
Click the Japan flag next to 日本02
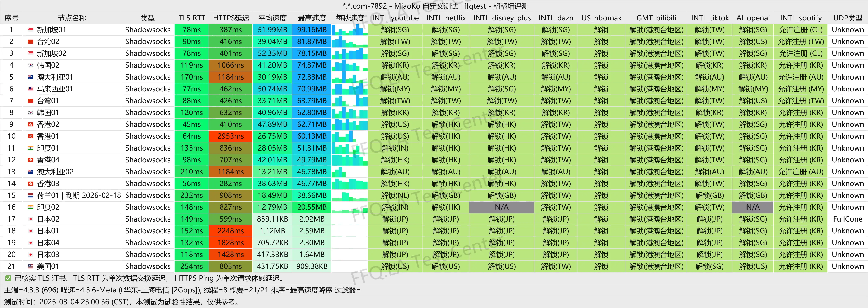click(30, 219)
